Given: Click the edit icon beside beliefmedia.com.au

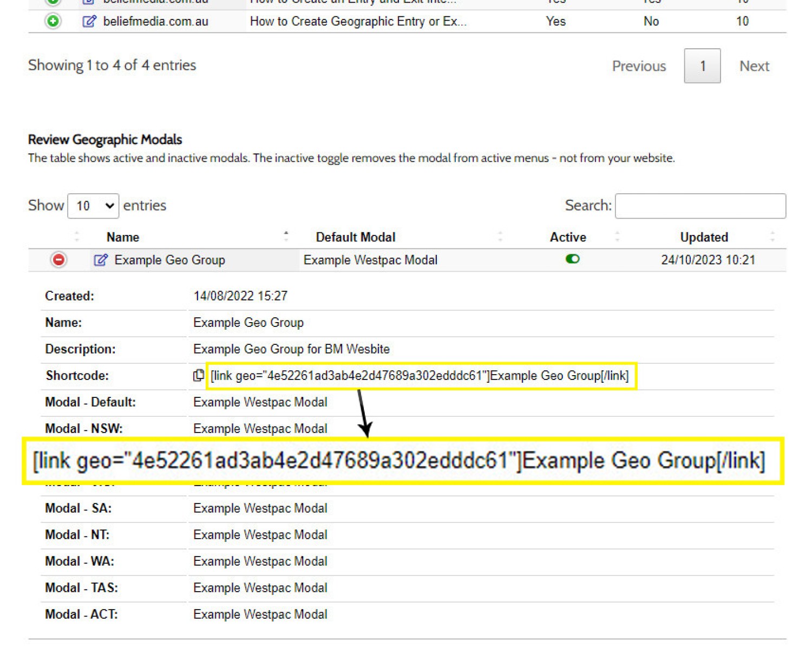Looking at the screenshot, I should tap(89, 21).
